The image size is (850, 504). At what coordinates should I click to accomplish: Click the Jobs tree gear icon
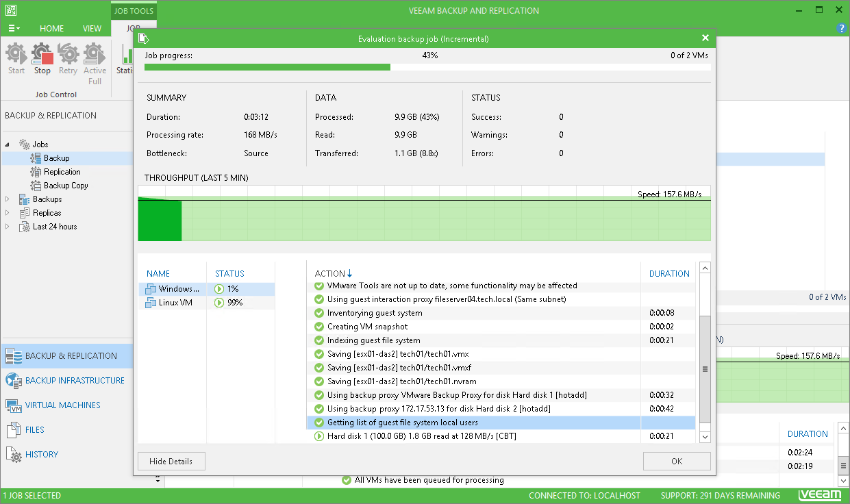[x=25, y=144]
